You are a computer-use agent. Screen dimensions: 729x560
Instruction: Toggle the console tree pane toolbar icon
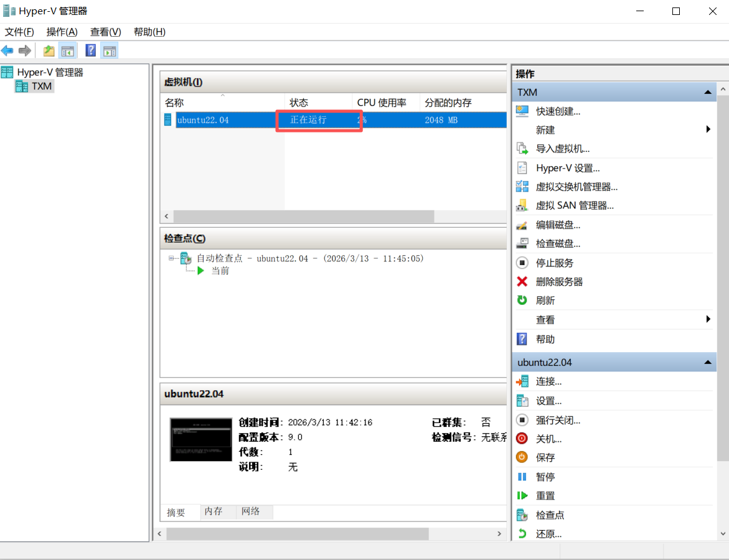pos(68,50)
